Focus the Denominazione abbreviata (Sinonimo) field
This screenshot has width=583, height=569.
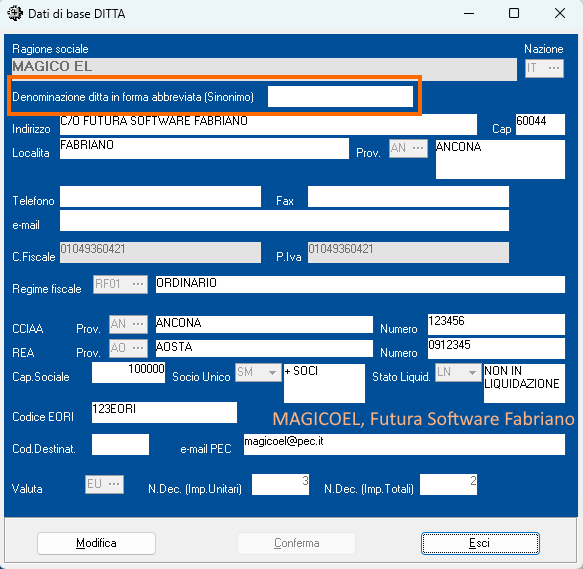[340, 97]
